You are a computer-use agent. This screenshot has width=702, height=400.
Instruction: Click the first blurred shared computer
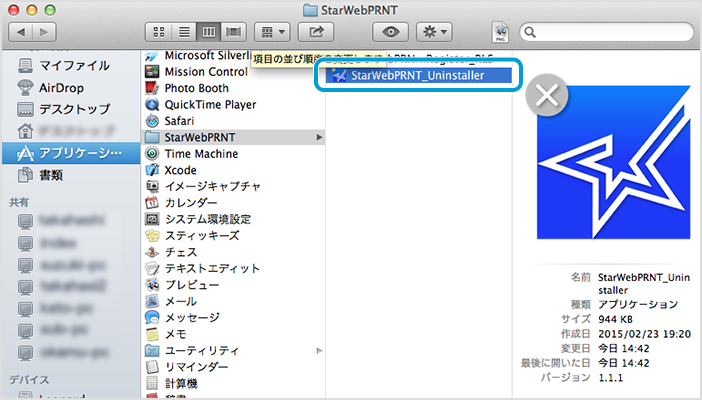tap(71, 220)
